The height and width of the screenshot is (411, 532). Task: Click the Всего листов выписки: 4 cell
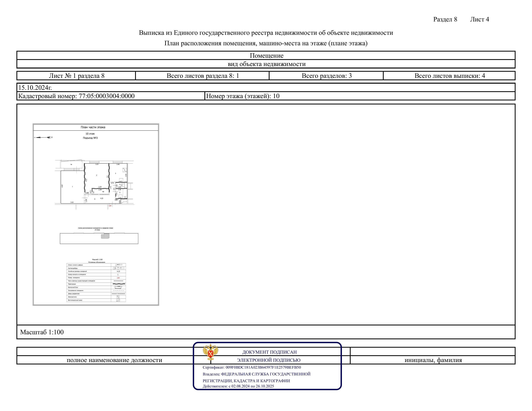pos(449,76)
